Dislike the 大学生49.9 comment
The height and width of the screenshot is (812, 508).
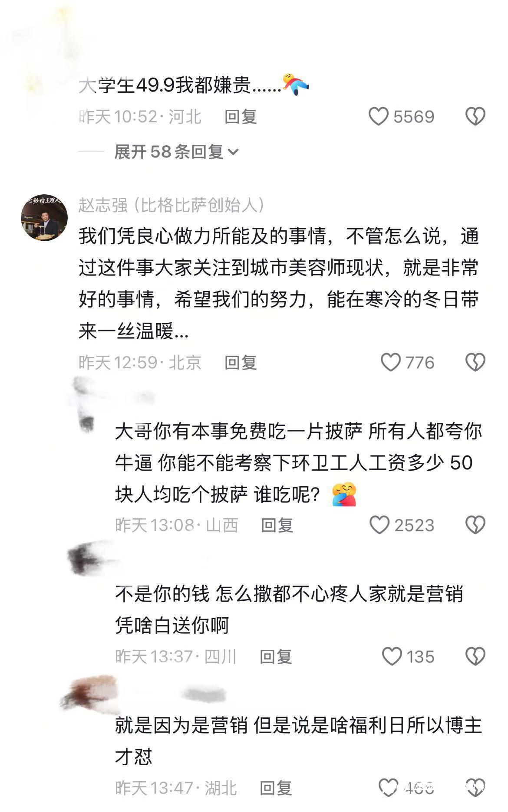coord(475,117)
